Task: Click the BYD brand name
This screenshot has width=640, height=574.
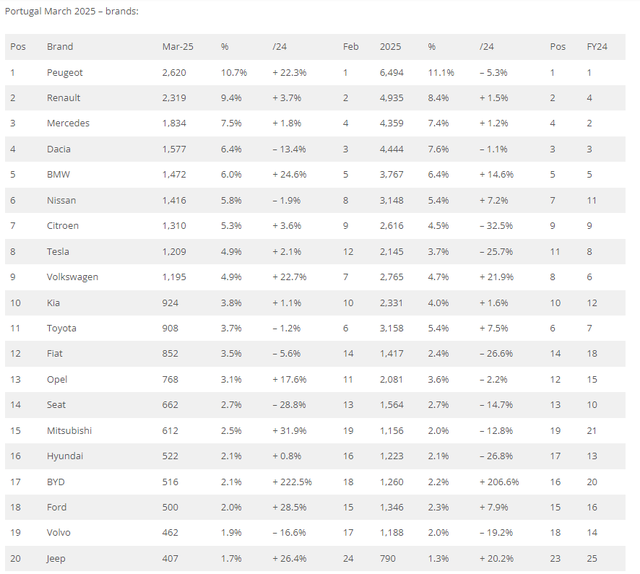Action: (x=57, y=481)
